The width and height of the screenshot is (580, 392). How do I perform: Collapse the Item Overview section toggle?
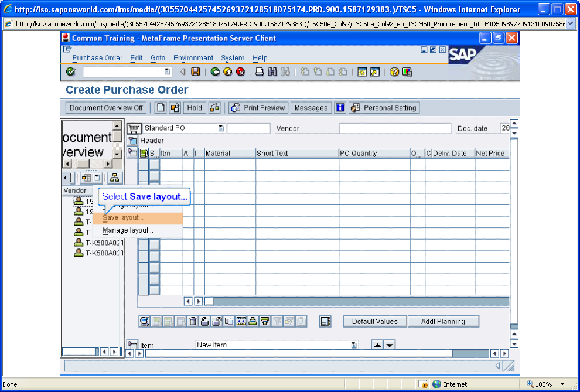(132, 152)
